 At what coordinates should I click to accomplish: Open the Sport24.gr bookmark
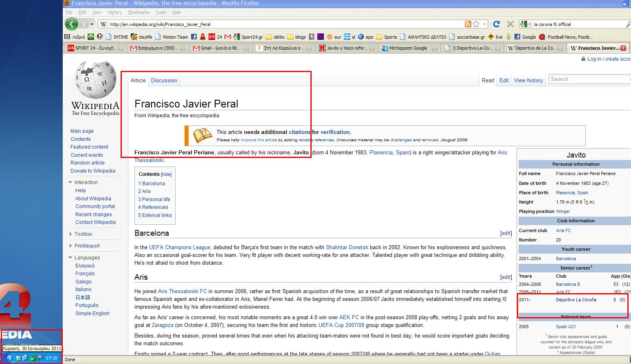click(x=248, y=37)
